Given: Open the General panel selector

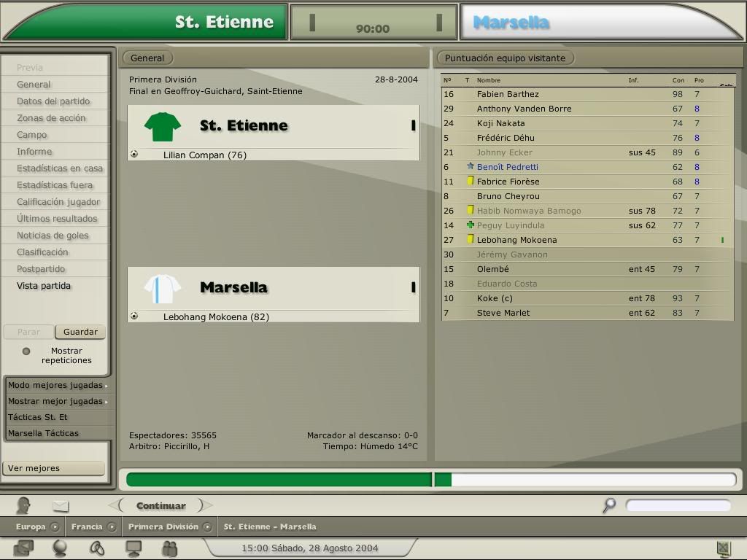Looking at the screenshot, I should click(147, 58).
